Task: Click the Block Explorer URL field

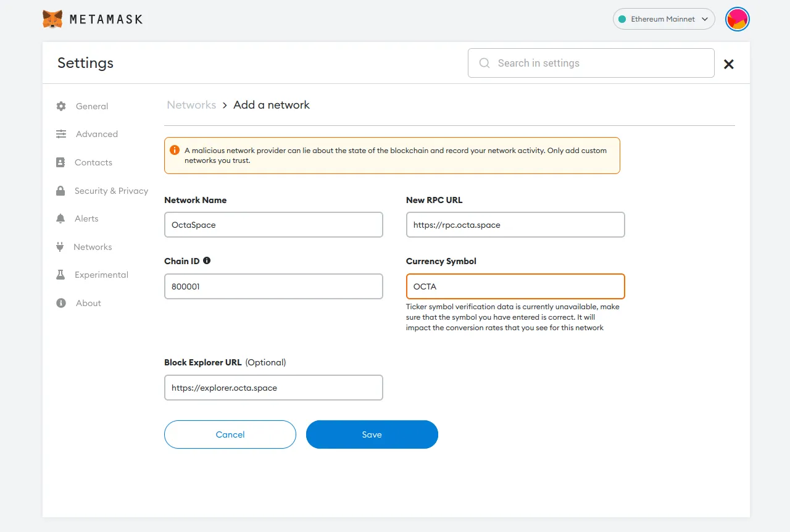Action: tap(273, 388)
